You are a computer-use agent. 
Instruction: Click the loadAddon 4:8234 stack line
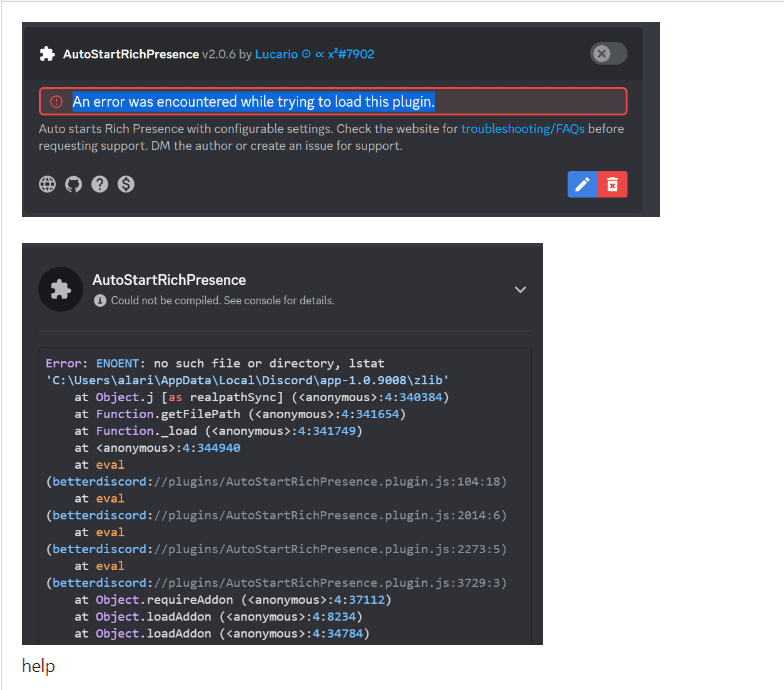218,617
